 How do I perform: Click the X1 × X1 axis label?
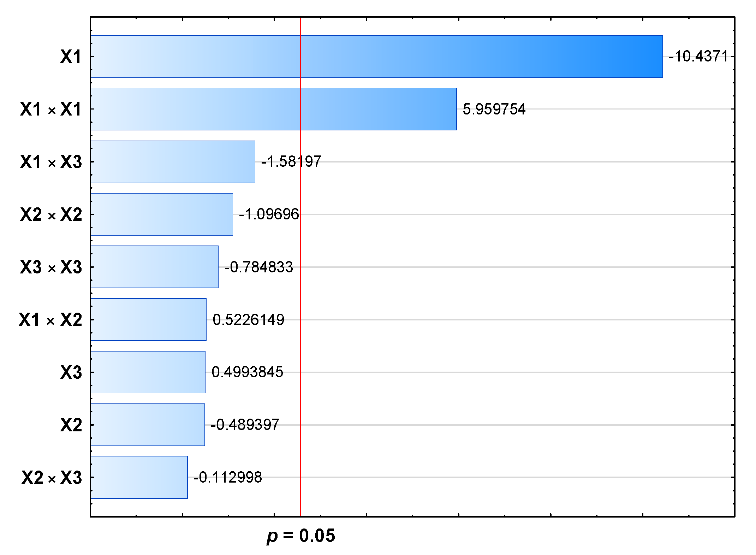click(x=51, y=109)
